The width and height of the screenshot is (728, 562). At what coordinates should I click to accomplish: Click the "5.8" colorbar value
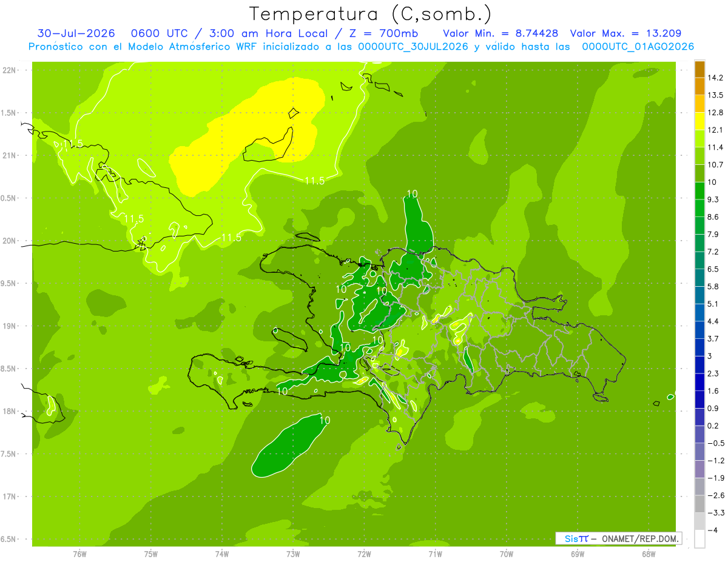click(x=713, y=287)
